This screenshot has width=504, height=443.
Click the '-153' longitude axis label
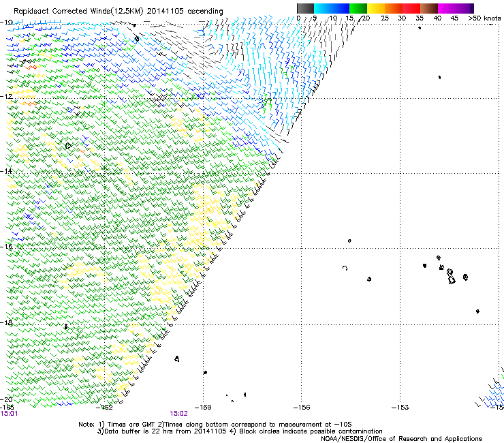[x=400, y=408]
